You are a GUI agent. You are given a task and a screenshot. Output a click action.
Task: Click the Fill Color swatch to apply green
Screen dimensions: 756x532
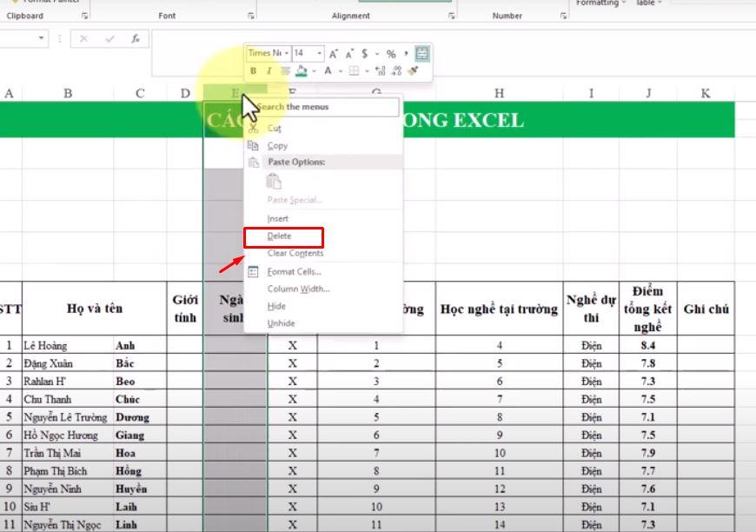[302, 70]
